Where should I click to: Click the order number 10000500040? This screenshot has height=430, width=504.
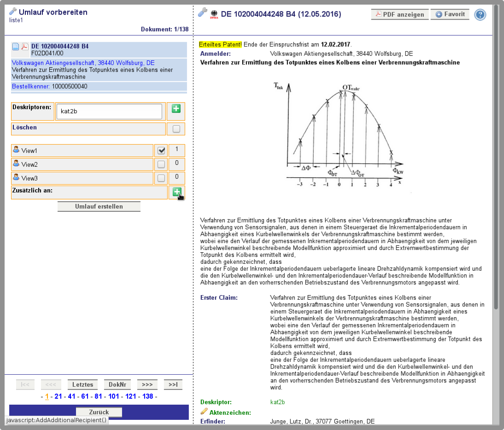pos(70,87)
